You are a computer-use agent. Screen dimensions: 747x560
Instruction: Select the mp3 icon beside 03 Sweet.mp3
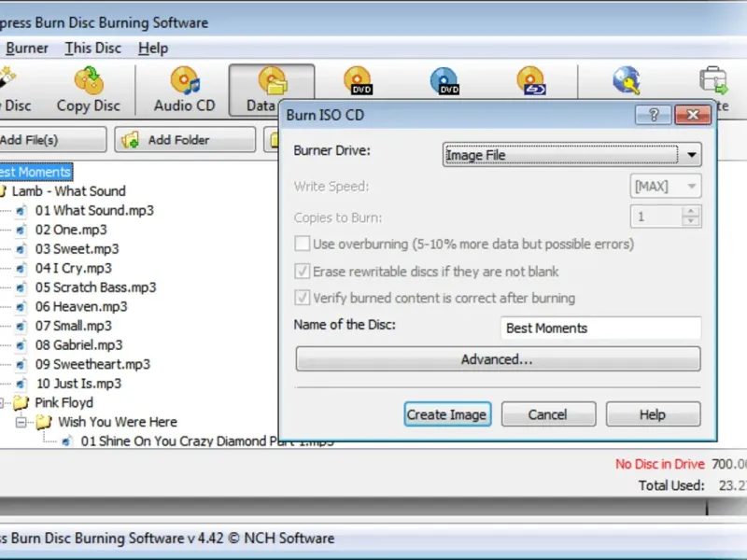(21, 249)
